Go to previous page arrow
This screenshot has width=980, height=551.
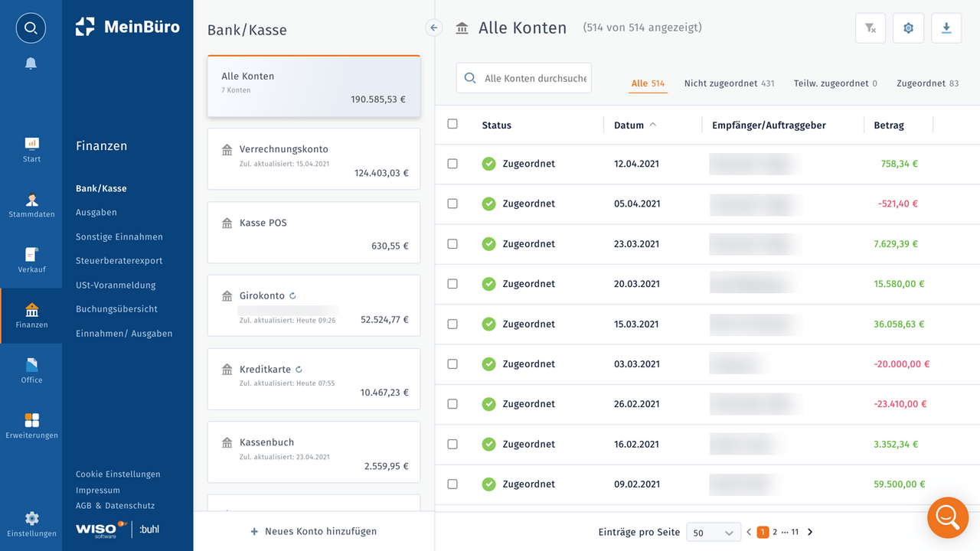tap(749, 532)
